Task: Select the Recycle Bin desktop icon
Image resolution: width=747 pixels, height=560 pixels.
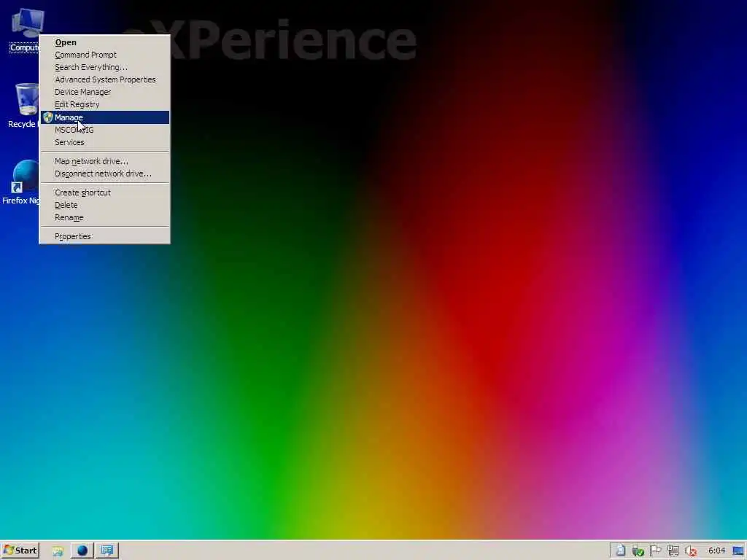Action: click(x=24, y=106)
